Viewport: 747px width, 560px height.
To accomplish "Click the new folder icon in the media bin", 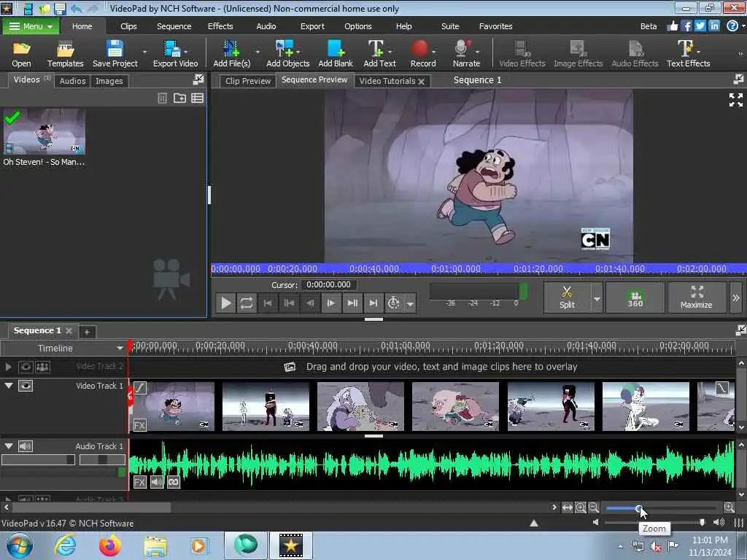I will 179,98.
